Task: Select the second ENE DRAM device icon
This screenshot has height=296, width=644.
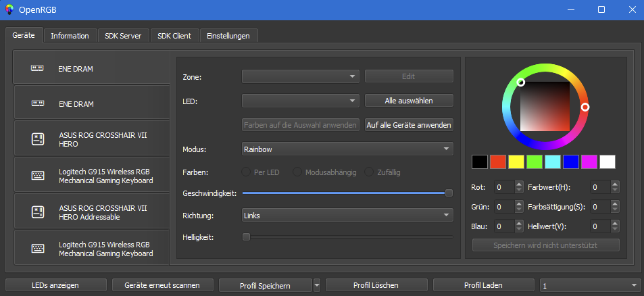Action: point(38,103)
